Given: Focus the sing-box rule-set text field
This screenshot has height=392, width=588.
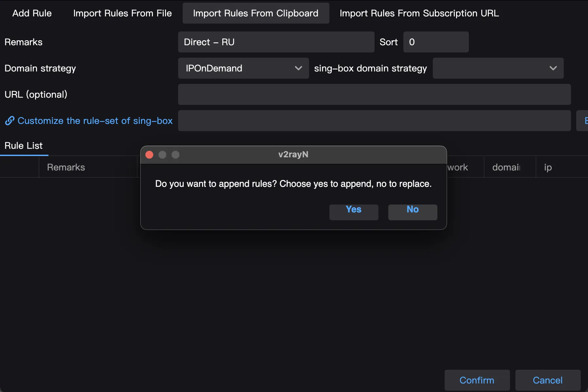Looking at the screenshot, I should click(374, 121).
